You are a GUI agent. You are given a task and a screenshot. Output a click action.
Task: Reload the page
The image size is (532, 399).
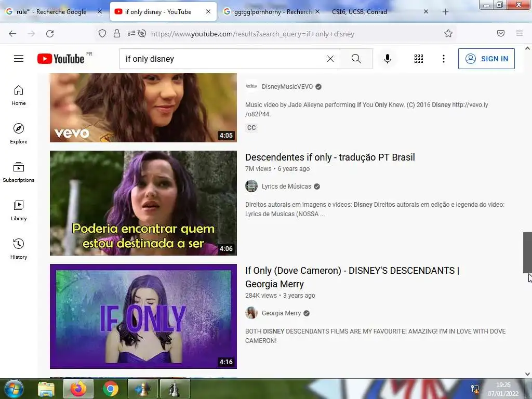tap(50, 34)
